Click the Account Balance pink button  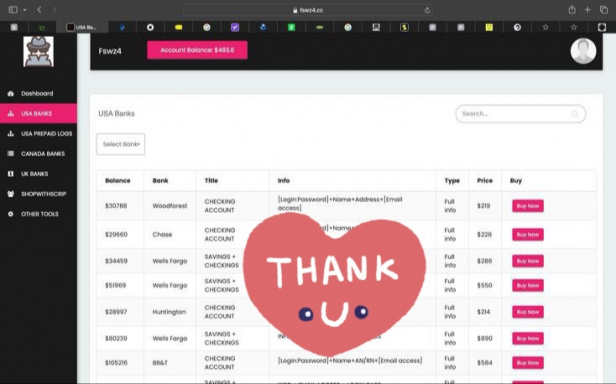[x=197, y=50]
